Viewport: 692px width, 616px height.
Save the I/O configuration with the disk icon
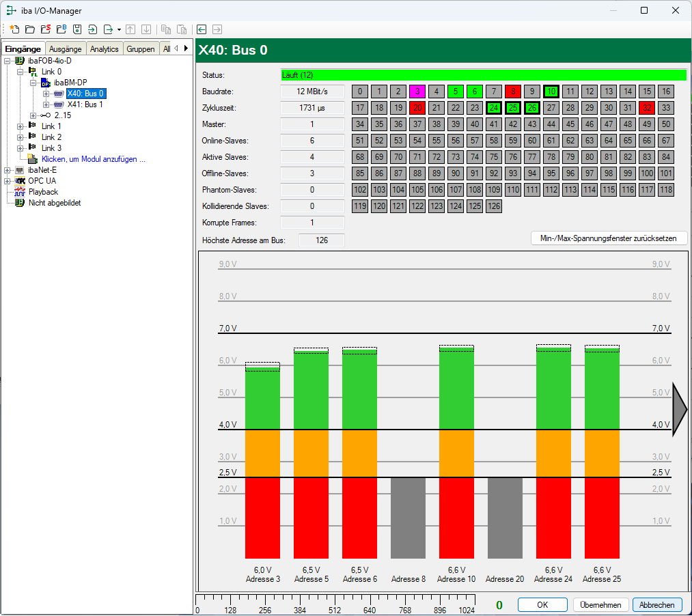(x=77, y=29)
